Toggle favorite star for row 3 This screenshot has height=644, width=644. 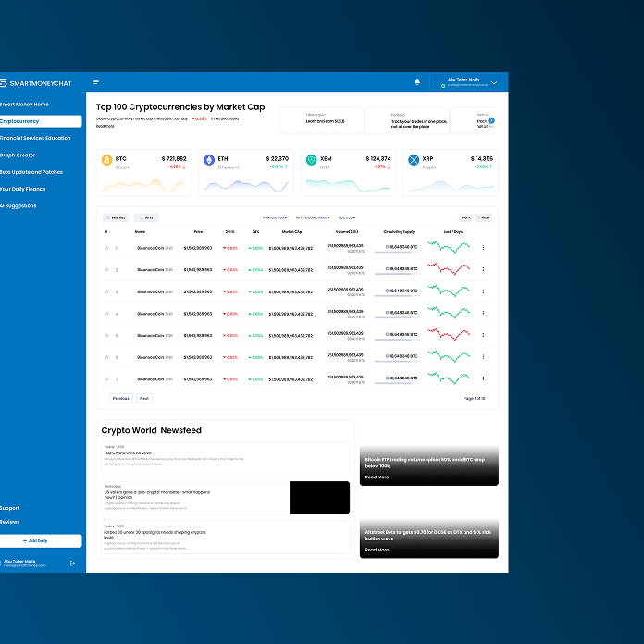tap(106, 291)
